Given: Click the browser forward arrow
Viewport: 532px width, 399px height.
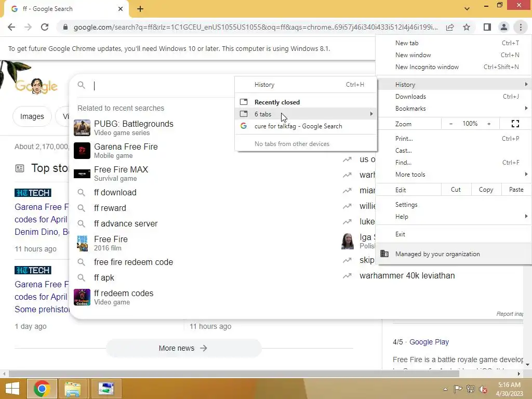Looking at the screenshot, I should pos(28,27).
